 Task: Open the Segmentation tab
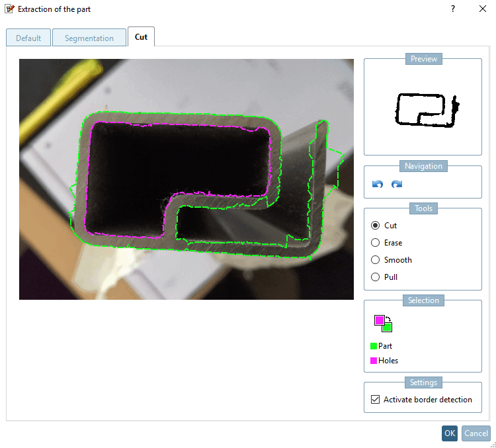tap(89, 38)
